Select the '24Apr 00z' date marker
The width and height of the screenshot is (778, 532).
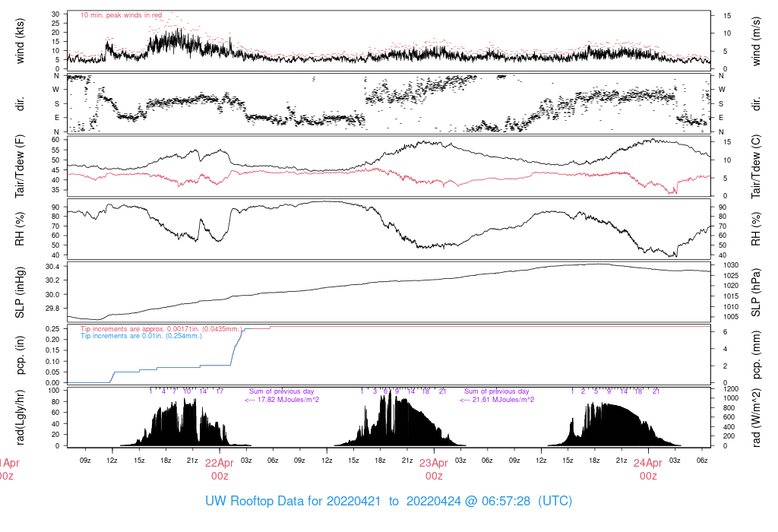tap(648, 469)
